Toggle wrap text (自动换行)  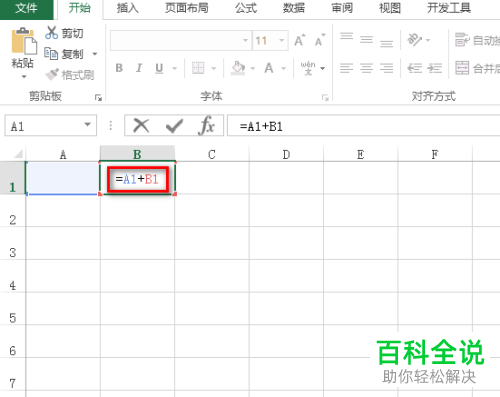(477, 40)
